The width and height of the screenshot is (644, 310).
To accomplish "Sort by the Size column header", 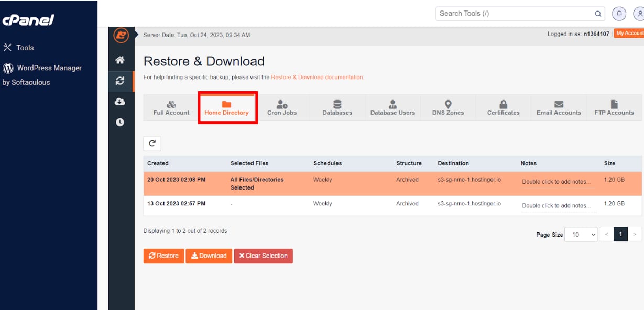I will (609, 163).
